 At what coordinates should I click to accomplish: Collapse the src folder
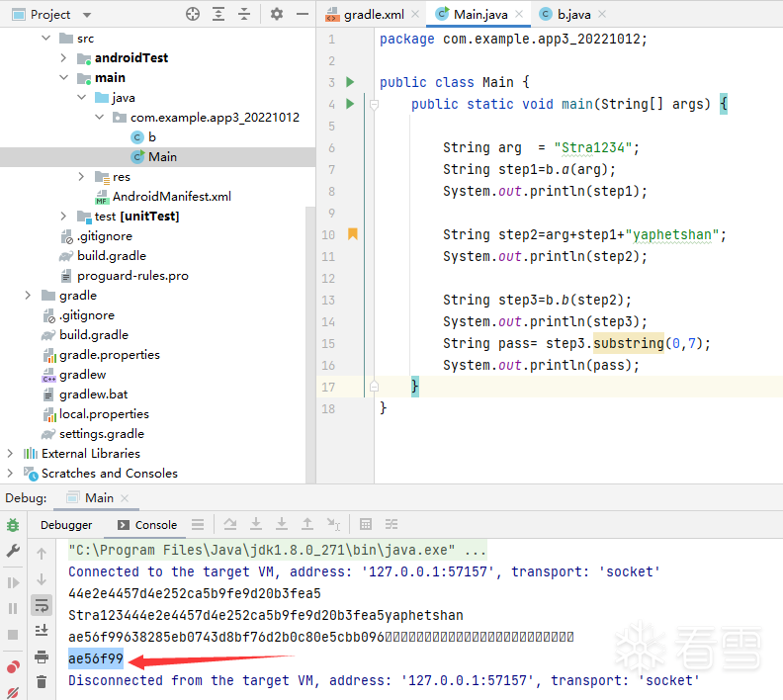[45, 38]
